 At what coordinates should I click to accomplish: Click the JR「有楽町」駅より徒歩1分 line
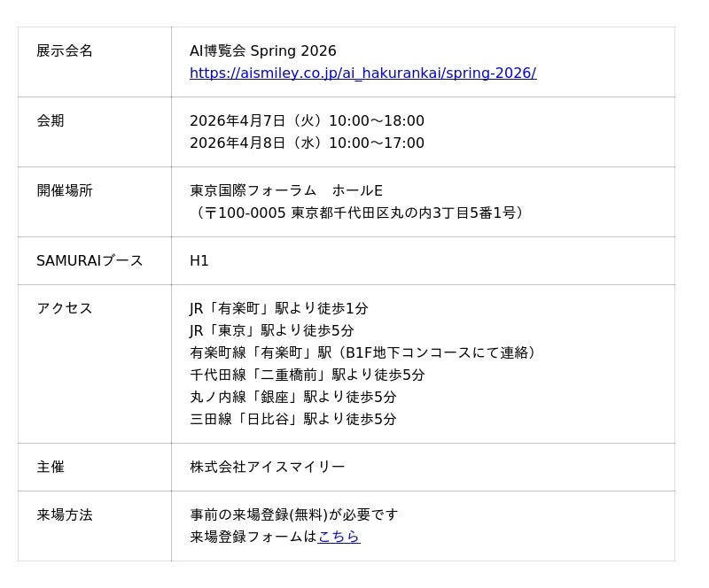tap(279, 309)
